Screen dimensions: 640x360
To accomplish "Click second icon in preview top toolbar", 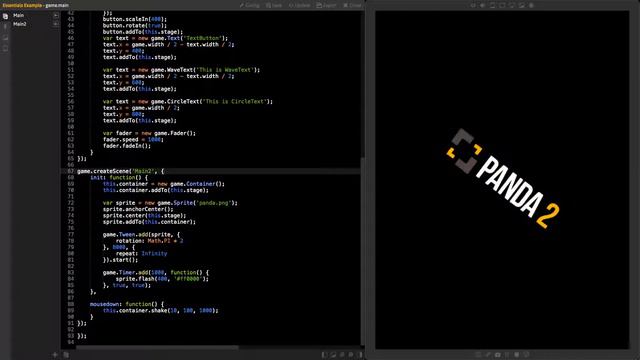I will click(x=482, y=5).
